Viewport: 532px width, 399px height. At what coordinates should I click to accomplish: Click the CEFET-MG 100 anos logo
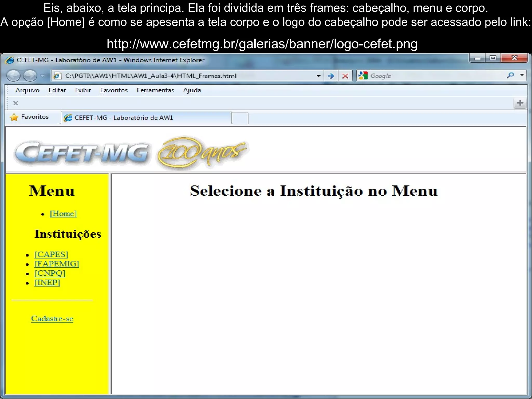click(x=131, y=152)
